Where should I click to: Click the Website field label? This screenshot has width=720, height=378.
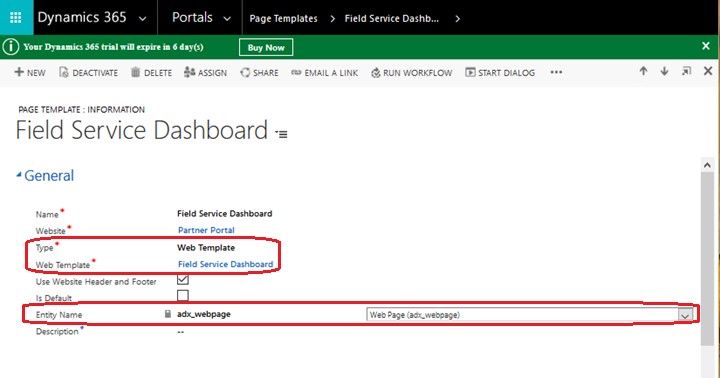click(x=51, y=231)
